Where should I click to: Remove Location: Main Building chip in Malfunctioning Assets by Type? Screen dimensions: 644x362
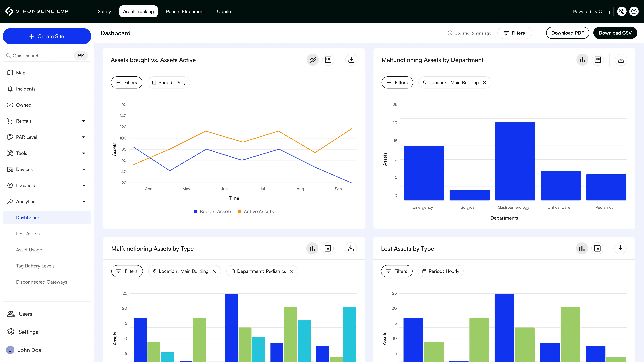(214, 271)
